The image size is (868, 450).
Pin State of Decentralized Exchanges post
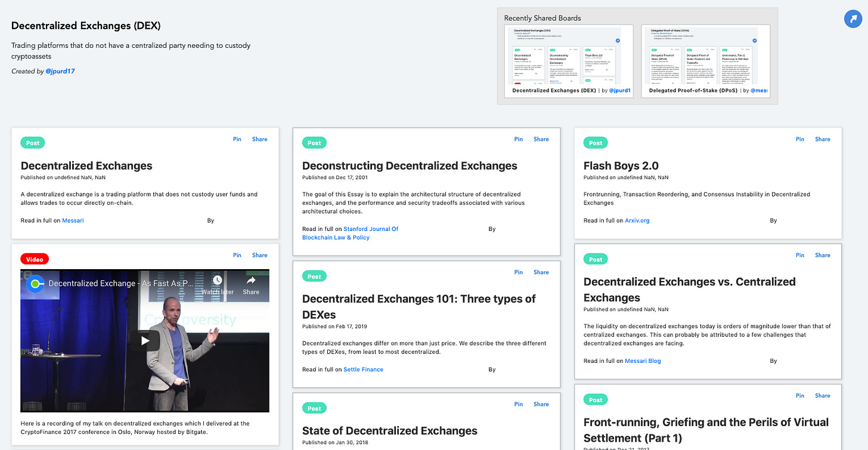519,404
